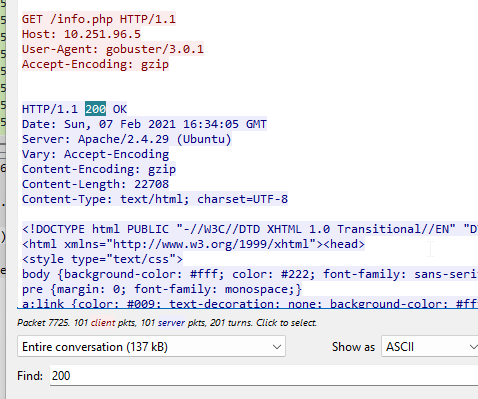The height and width of the screenshot is (399, 478).
Task: Click the Packet 7725 status hint text
Action: (167, 323)
